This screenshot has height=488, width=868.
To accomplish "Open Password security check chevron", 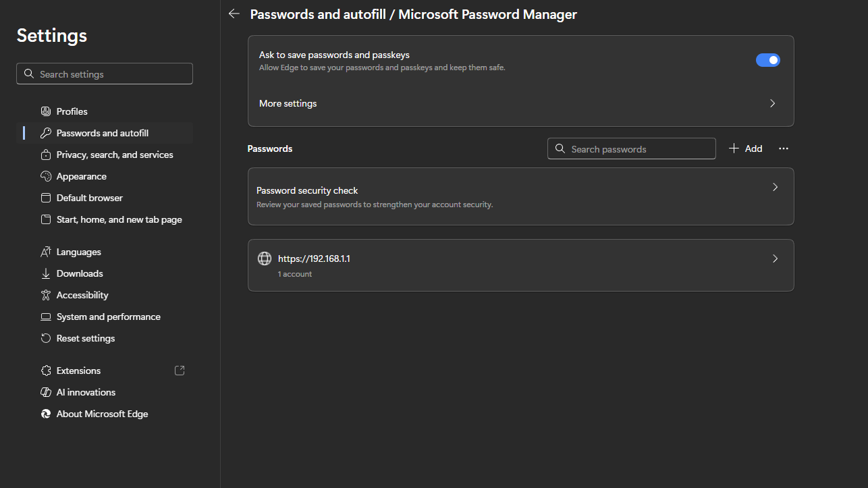I will point(775,187).
